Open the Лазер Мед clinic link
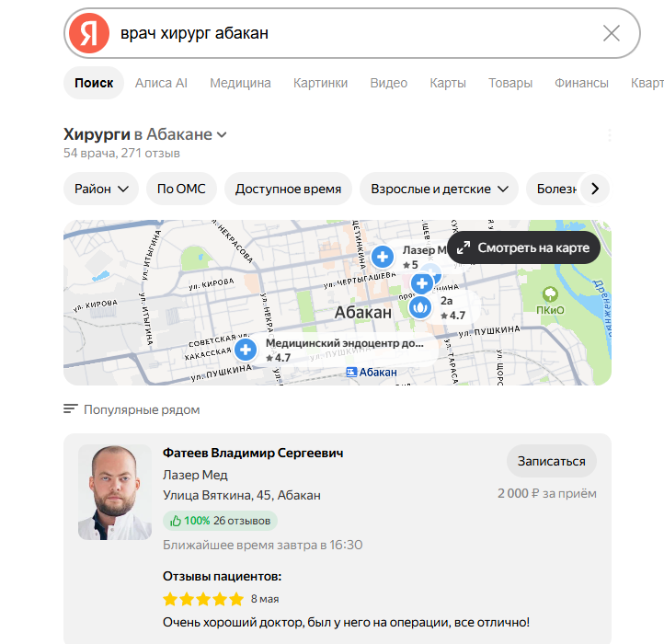664x644 pixels. click(195, 475)
